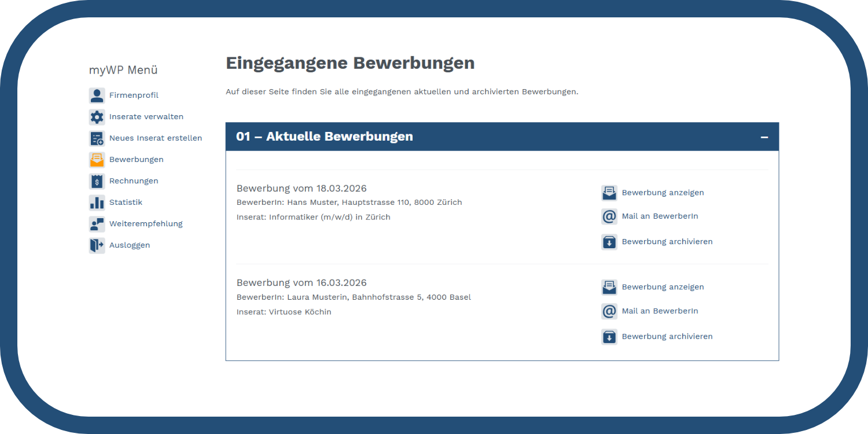Click the '01 – Aktuelle Bewerbungen' header title
The image size is (868, 434).
coord(324,137)
